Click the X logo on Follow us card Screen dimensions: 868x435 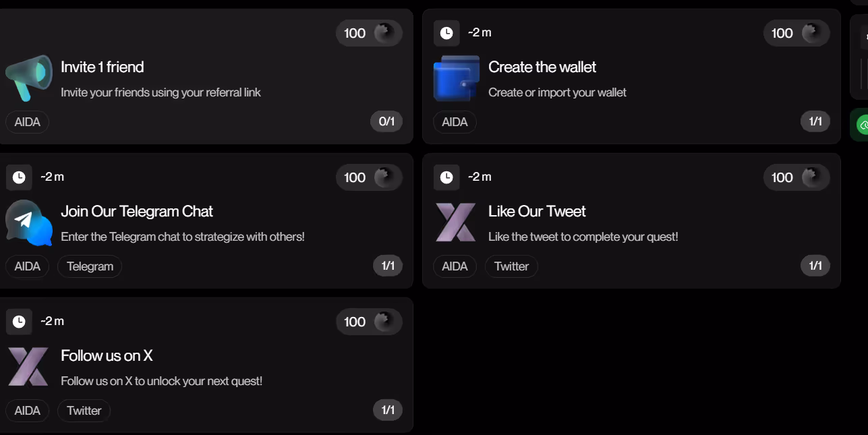pos(28,366)
